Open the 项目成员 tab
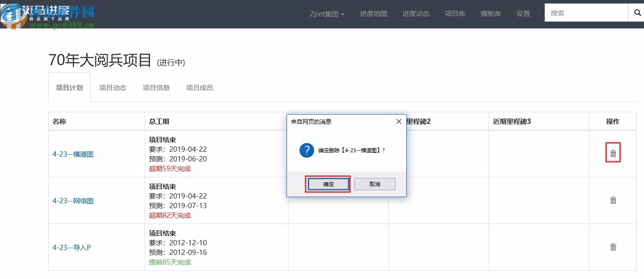This screenshot has height=279, width=644. point(199,88)
